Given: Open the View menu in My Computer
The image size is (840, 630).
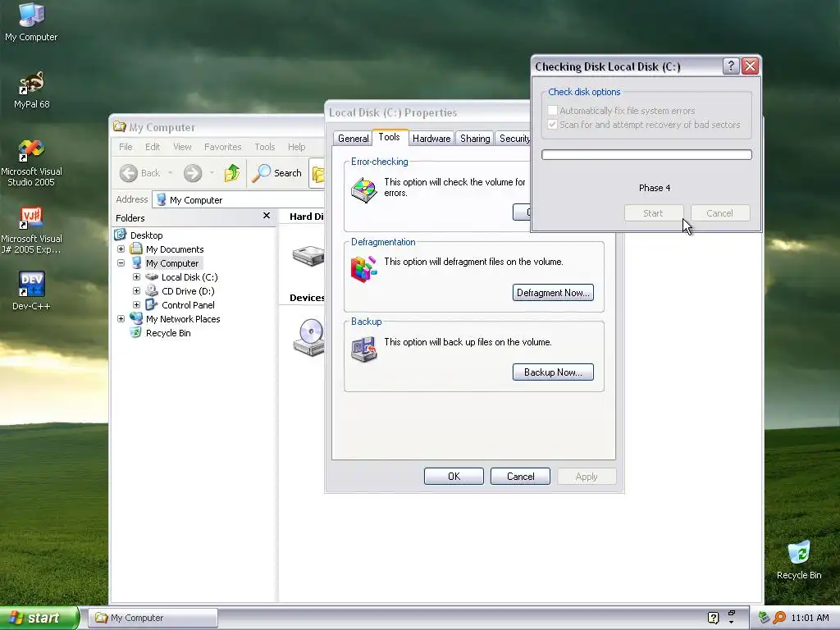Looking at the screenshot, I should [182, 147].
